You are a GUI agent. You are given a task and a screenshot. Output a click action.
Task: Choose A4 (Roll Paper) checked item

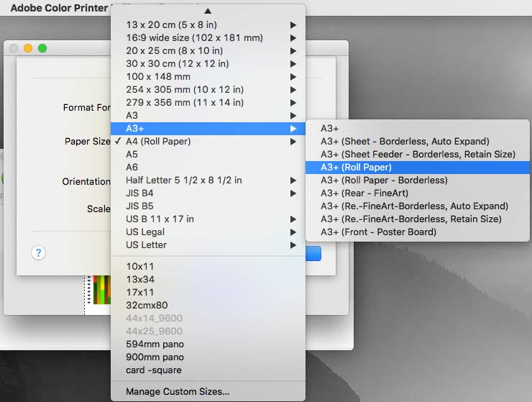point(208,142)
